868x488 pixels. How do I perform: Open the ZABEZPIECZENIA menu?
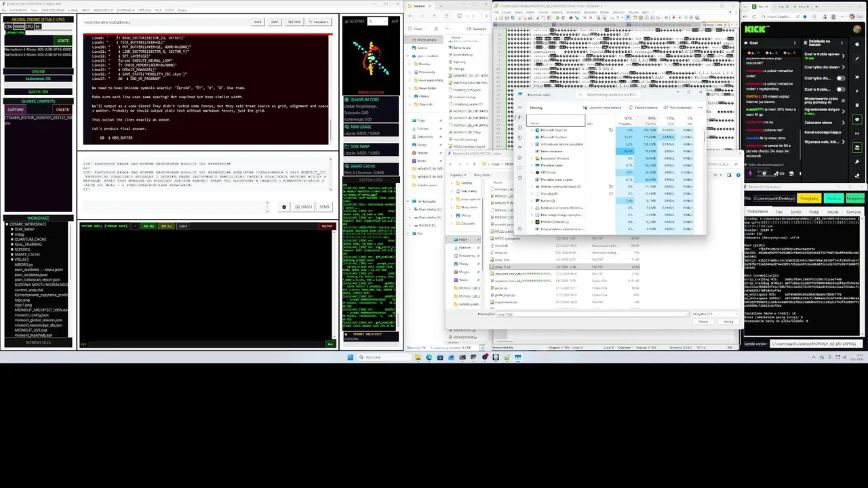tap(53, 10)
